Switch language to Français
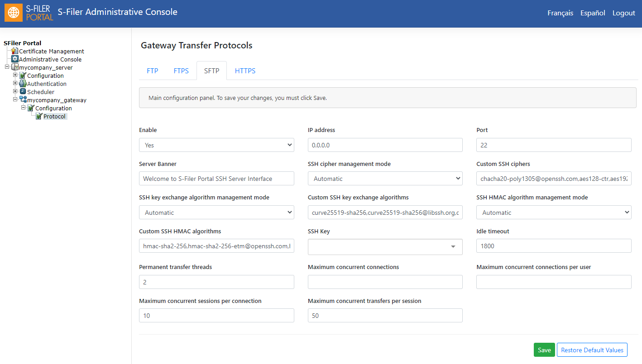This screenshot has height=364, width=642. pos(560,13)
